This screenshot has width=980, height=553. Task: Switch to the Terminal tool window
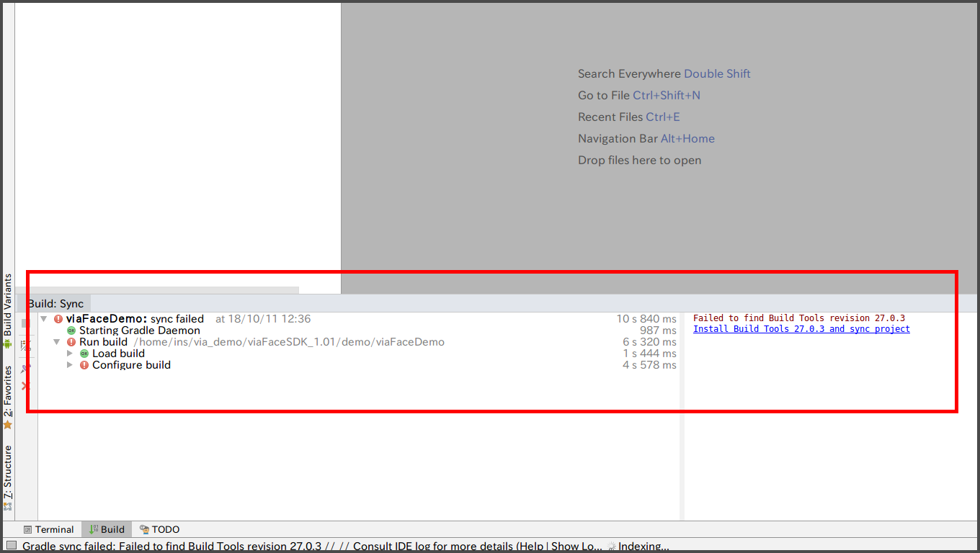[x=48, y=529]
